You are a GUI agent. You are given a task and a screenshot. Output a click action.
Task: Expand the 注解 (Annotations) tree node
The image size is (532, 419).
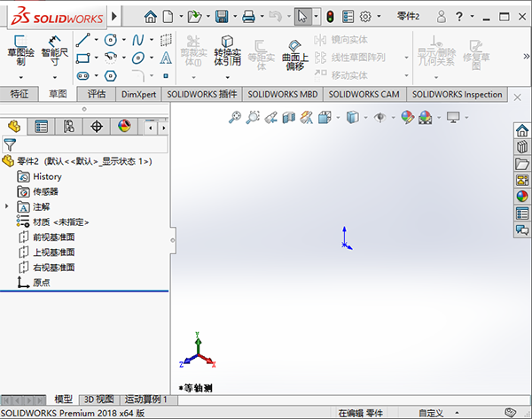pyautogui.click(x=7, y=206)
